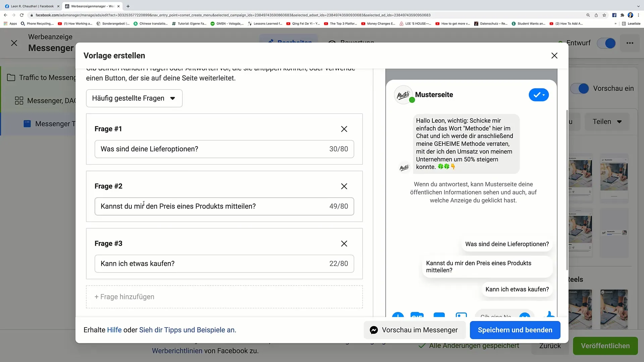Image resolution: width=644 pixels, height=362 pixels.
Task: Open the tab search chevron in title bar
Action: [x=638, y=6]
